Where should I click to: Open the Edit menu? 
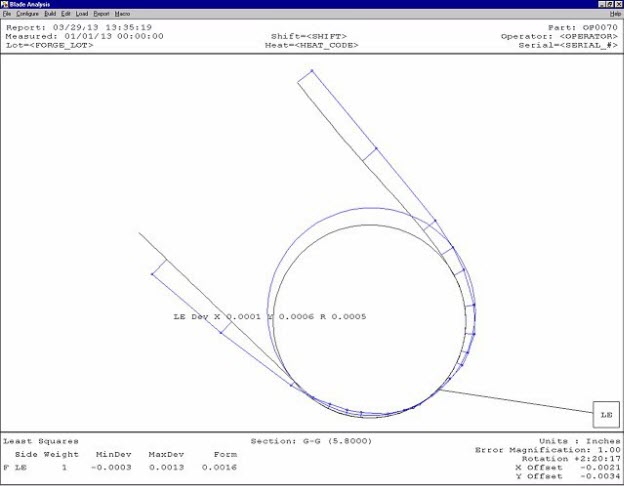(x=66, y=14)
